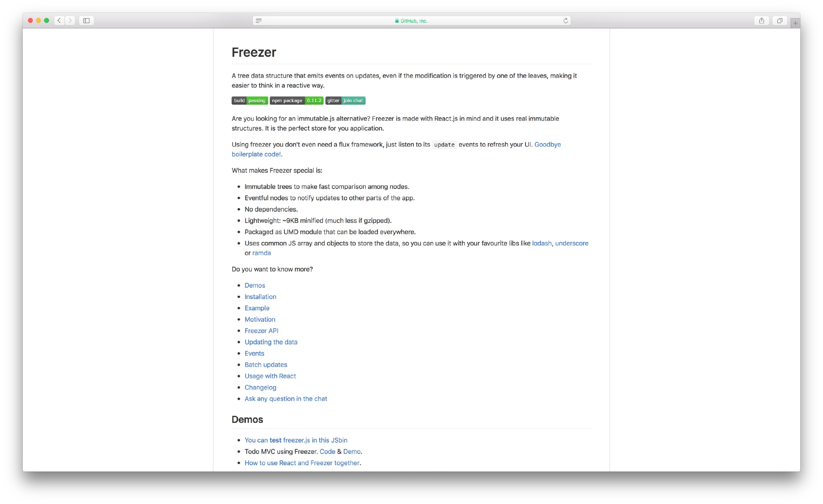Click 'Do you want to know more?' text
Image resolution: width=823 pixels, height=504 pixels.
272,269
